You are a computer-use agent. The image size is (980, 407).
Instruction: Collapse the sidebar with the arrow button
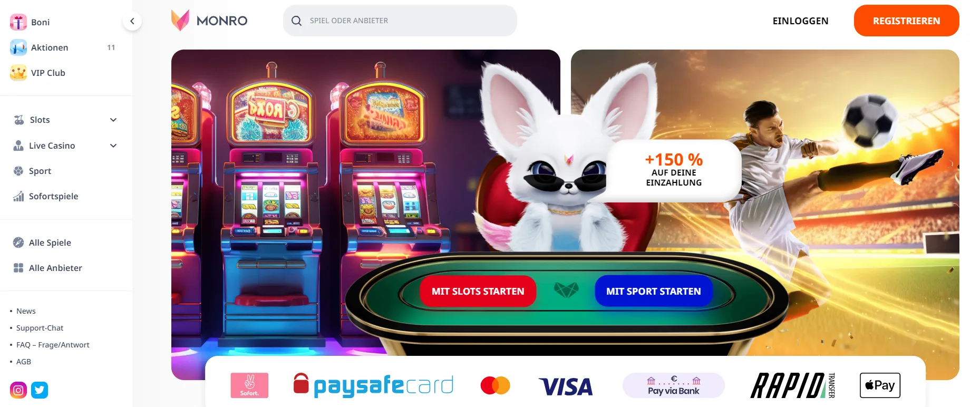[x=132, y=21]
